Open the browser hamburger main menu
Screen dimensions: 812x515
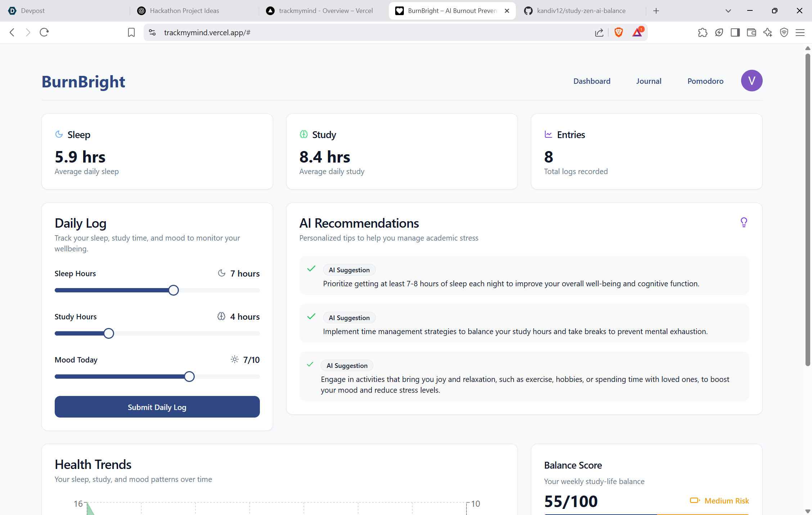(800, 32)
